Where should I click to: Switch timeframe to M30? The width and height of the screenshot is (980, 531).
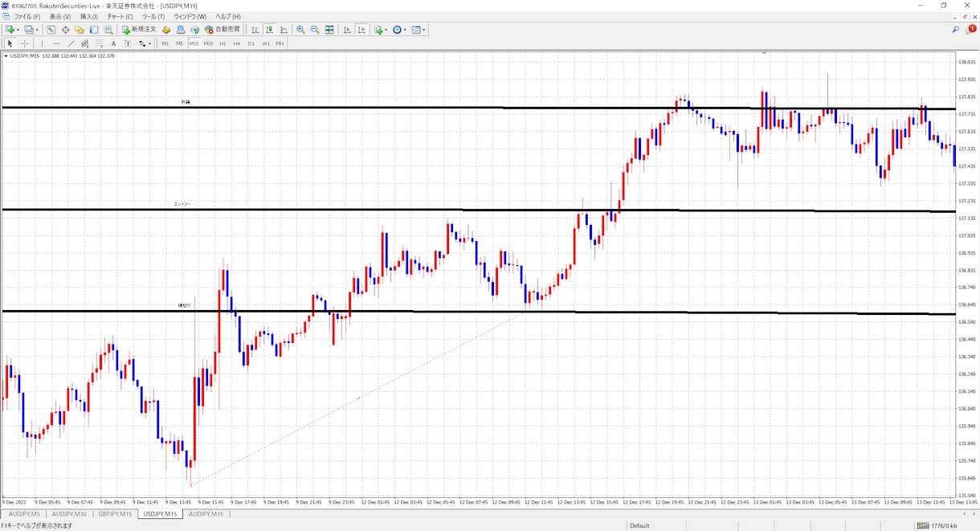tap(208, 43)
